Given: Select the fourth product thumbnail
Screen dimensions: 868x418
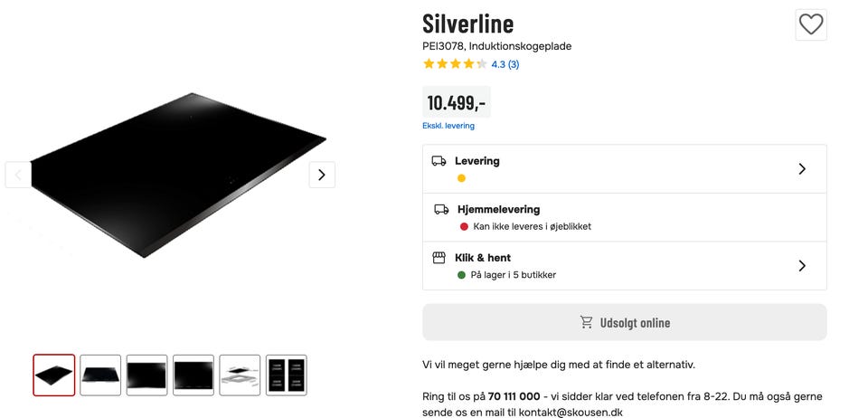Looking at the screenshot, I should coord(193,375).
